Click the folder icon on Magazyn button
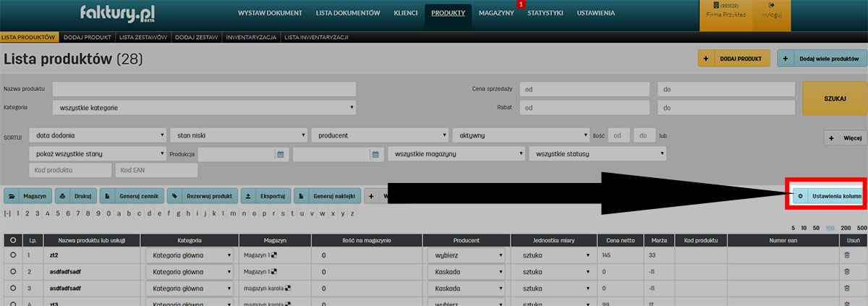Viewport: 868px width, 306px height. 13,196
